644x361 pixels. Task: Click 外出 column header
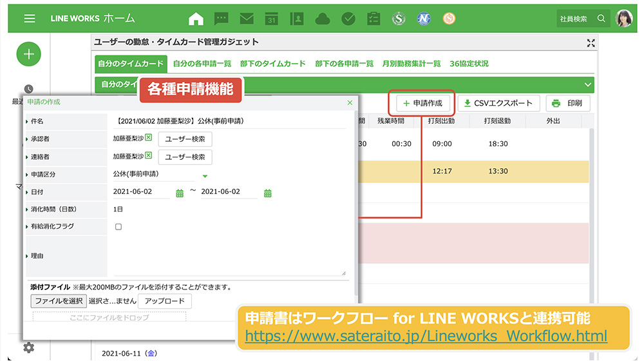[x=553, y=121]
